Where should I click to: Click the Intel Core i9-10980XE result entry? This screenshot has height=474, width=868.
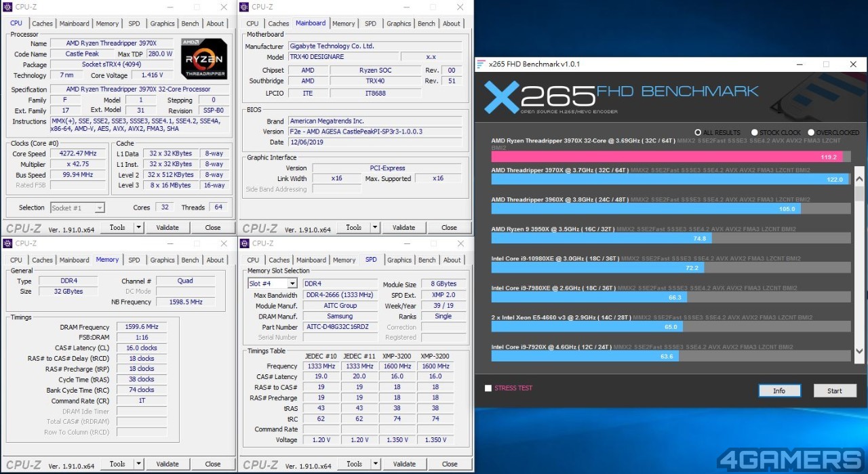(x=671, y=264)
